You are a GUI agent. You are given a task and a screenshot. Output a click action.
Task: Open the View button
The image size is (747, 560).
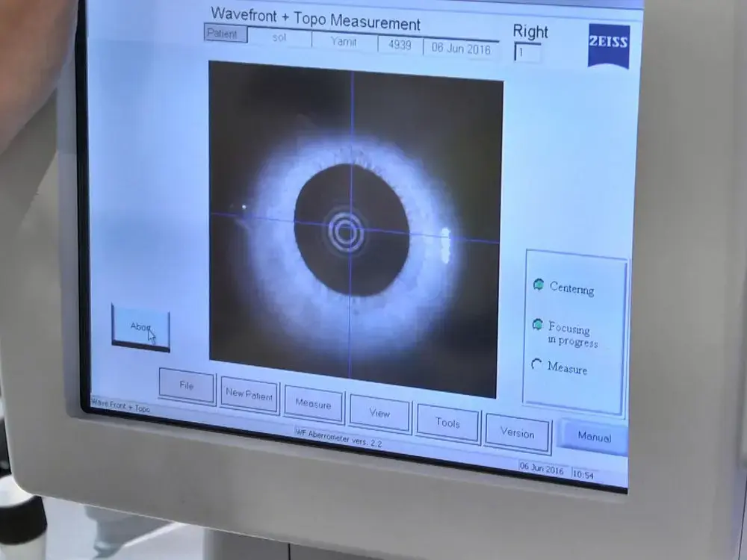(x=379, y=414)
